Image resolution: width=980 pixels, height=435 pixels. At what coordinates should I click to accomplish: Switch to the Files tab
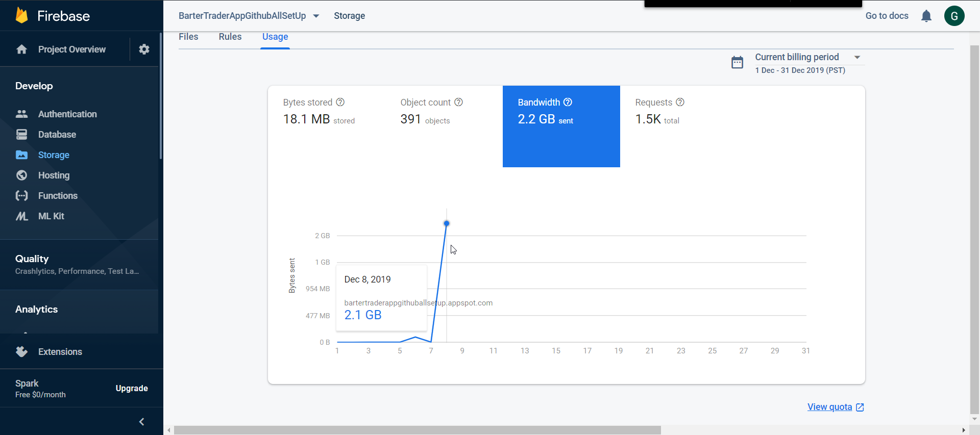[x=188, y=37]
